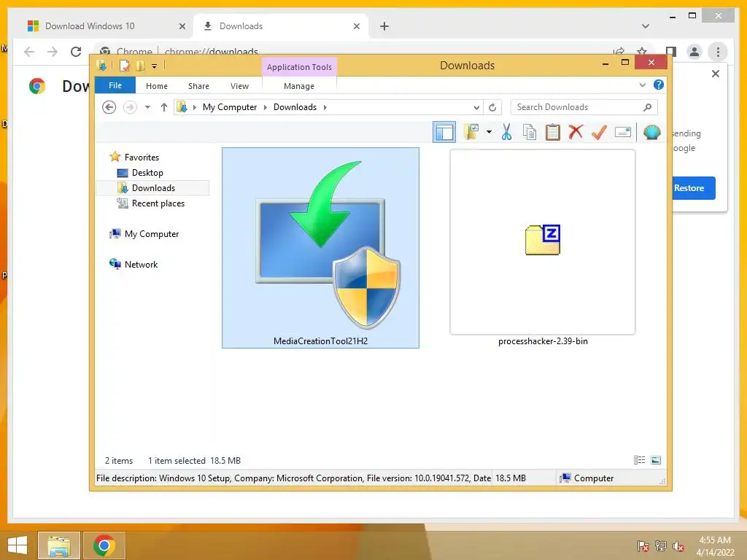Screen dimensions: 747x560
Task: Open Explorer Help question mark icon
Action: 659,85
